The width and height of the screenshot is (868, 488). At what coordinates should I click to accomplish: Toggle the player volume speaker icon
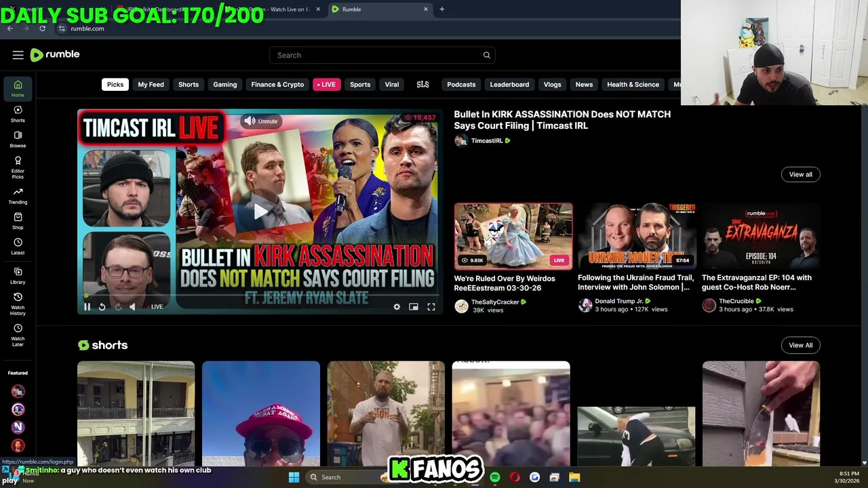(x=132, y=307)
